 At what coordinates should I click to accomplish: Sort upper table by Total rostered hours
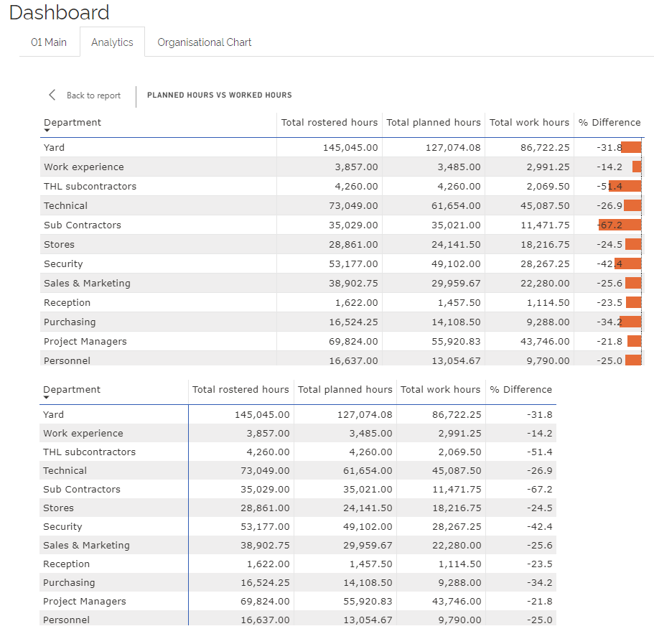point(329,122)
